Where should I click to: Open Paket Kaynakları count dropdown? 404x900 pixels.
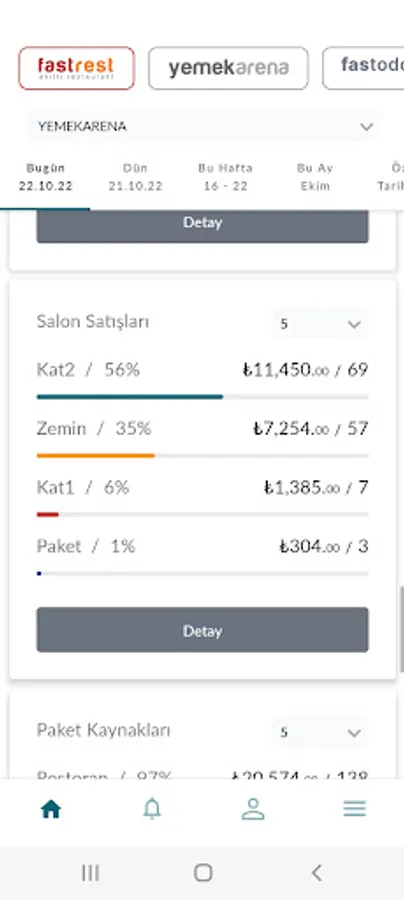320,732
